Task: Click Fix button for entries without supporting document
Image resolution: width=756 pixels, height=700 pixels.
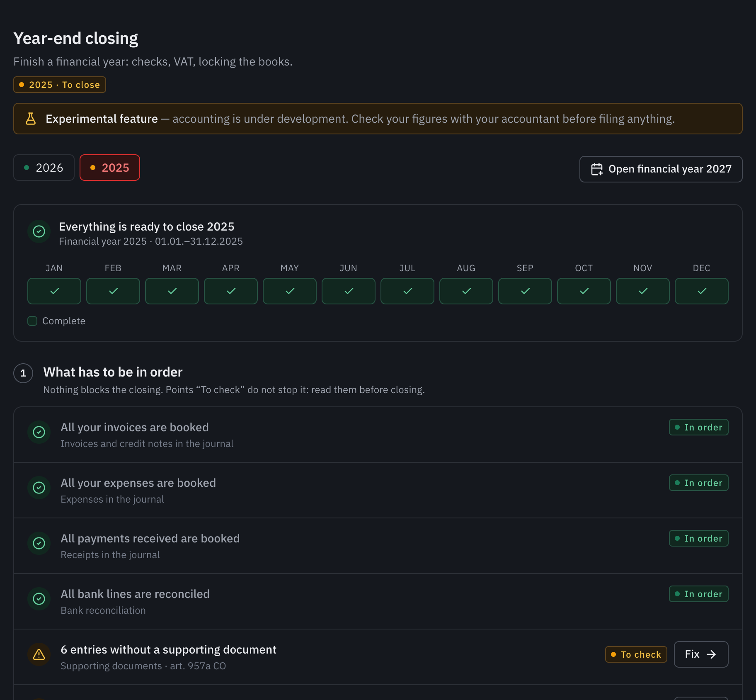Action: (701, 654)
